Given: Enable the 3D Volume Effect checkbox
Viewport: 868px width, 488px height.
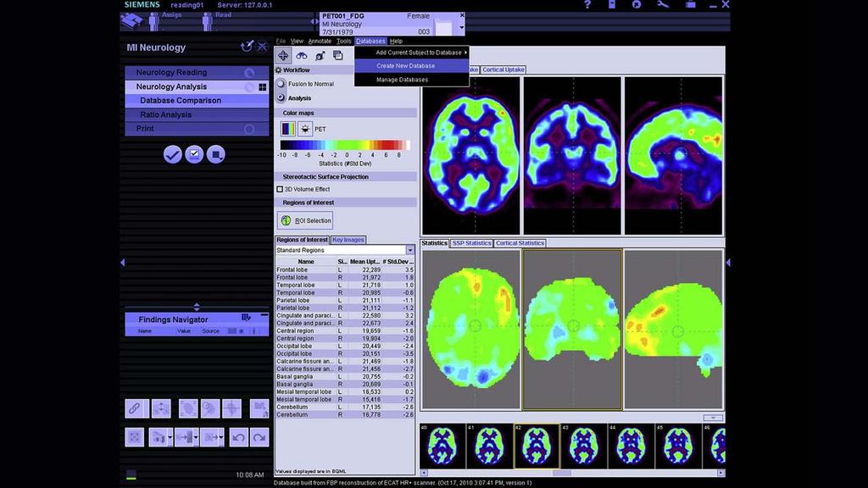Looking at the screenshot, I should pos(278,189).
